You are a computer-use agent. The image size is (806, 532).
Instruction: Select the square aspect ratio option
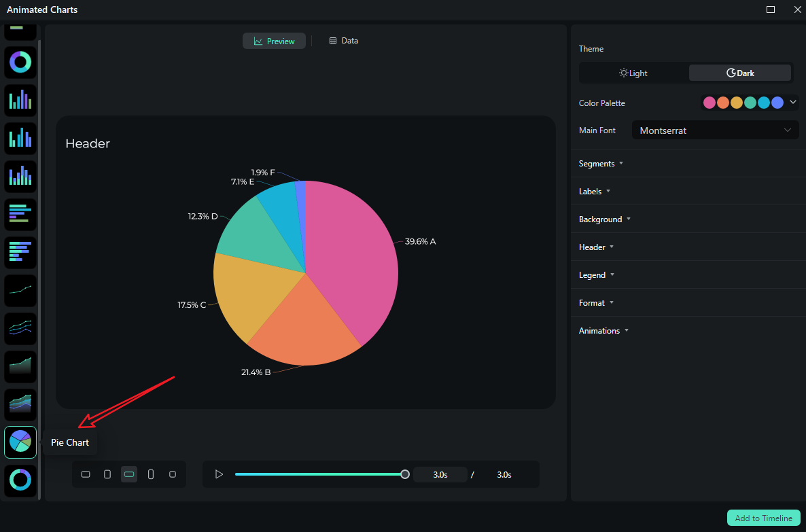click(173, 474)
